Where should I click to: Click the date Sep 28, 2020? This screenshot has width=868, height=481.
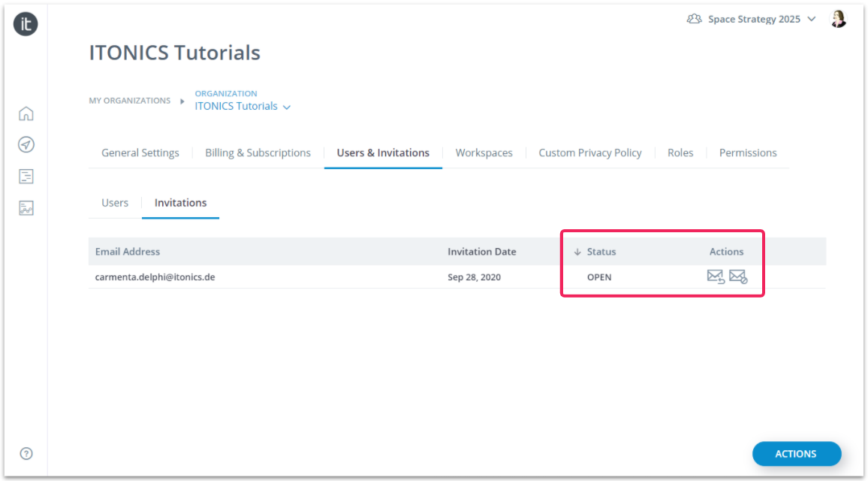click(x=474, y=277)
